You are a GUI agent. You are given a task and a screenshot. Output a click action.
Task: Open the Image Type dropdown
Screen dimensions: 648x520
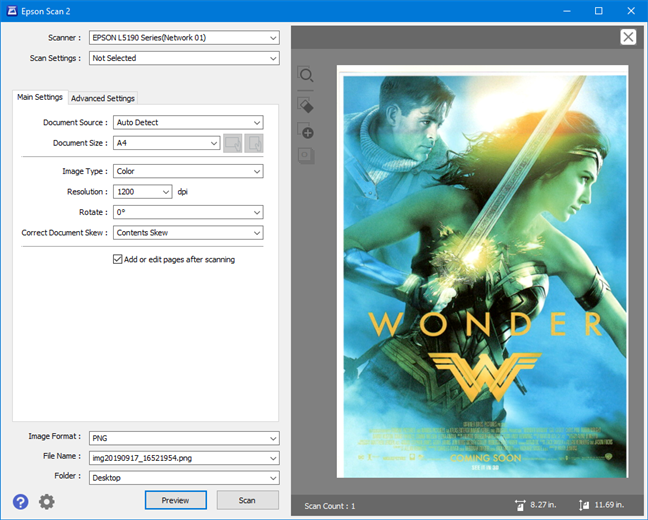tap(187, 171)
